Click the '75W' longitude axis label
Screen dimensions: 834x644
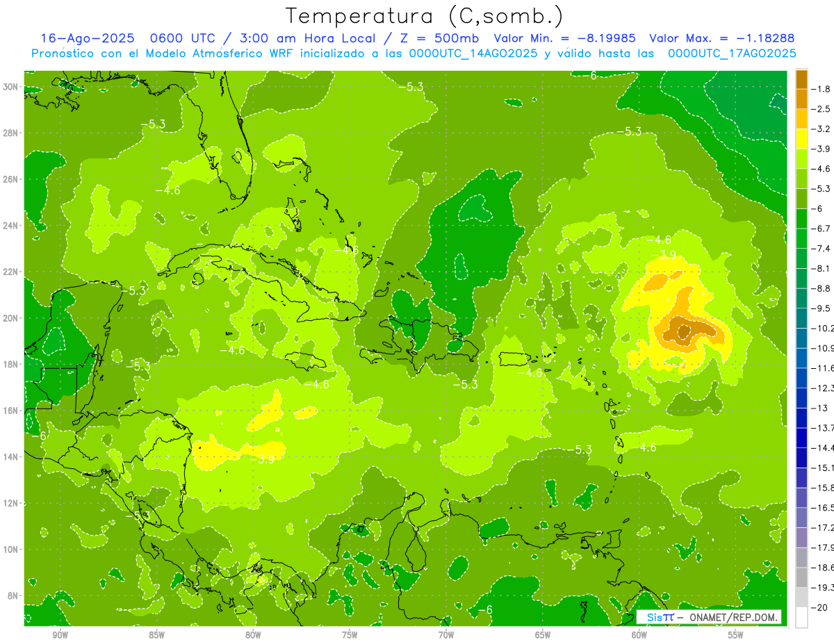point(350,636)
